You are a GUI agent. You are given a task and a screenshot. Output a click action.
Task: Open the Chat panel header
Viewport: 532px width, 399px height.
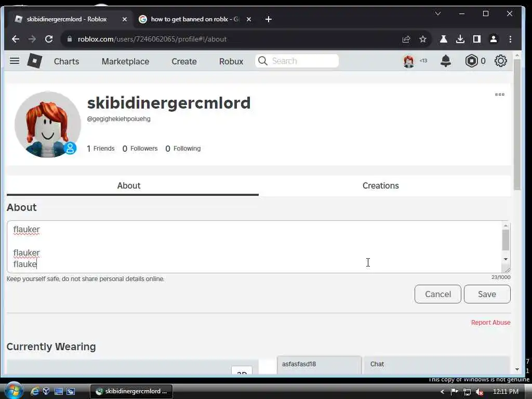tap(436, 365)
